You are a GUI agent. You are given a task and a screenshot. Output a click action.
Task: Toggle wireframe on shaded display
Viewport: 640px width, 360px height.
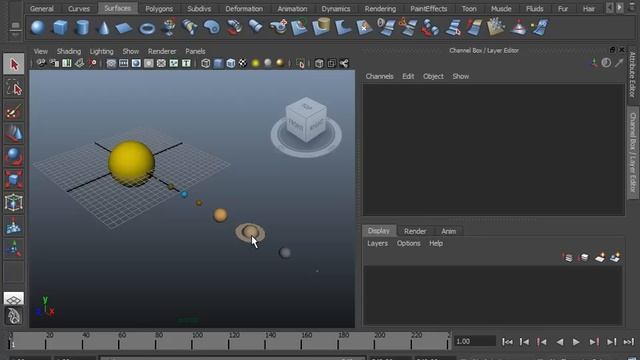231,63
